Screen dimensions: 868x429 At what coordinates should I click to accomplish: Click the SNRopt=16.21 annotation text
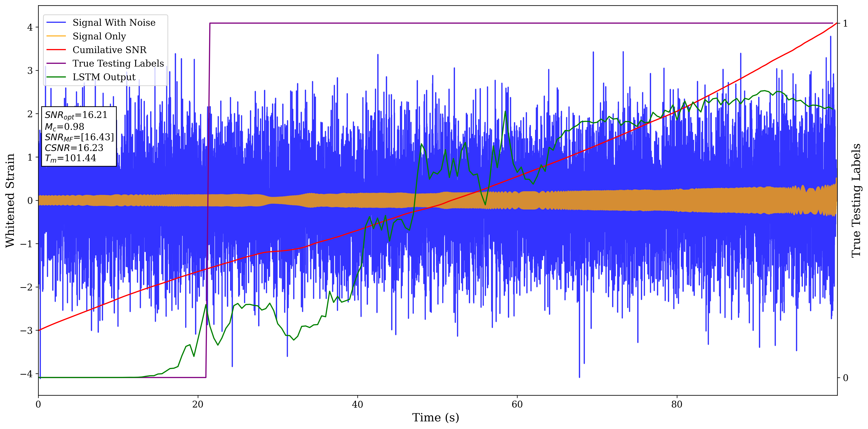pos(76,115)
